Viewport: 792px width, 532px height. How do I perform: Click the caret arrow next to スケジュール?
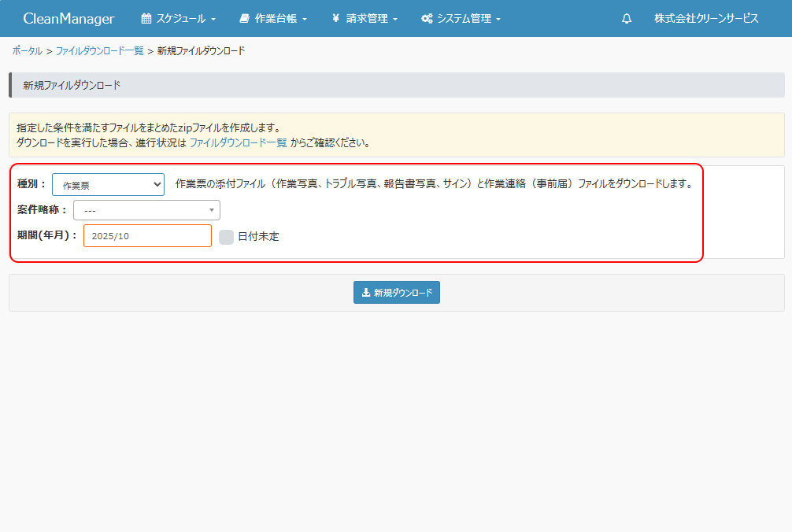[213, 20]
